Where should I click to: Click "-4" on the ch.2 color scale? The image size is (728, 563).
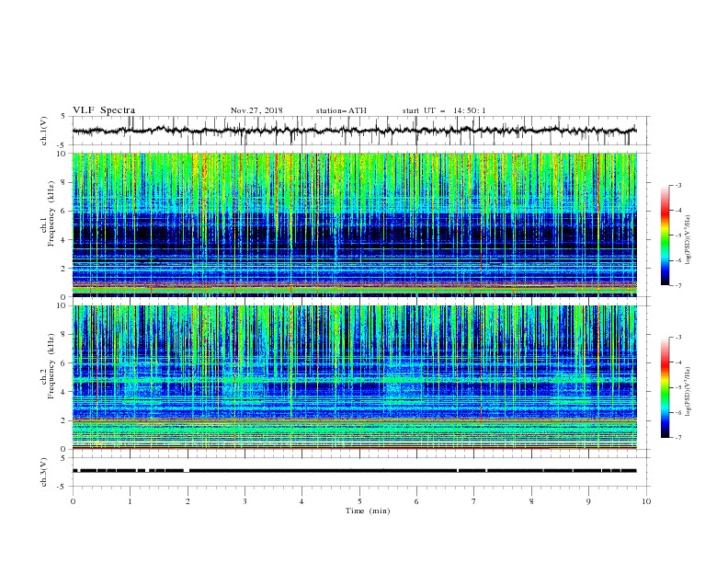(x=678, y=362)
